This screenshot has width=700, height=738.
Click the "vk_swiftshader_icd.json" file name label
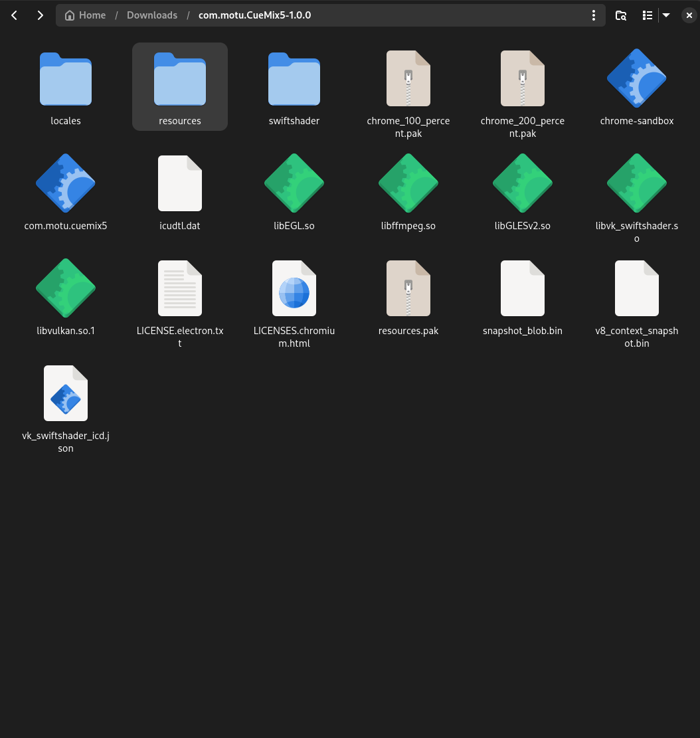point(65,442)
